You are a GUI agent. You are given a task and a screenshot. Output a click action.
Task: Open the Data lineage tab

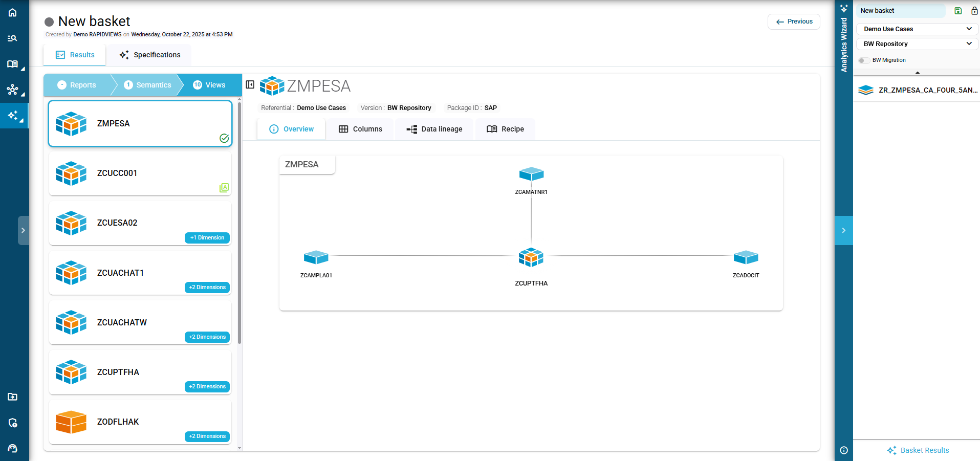434,129
